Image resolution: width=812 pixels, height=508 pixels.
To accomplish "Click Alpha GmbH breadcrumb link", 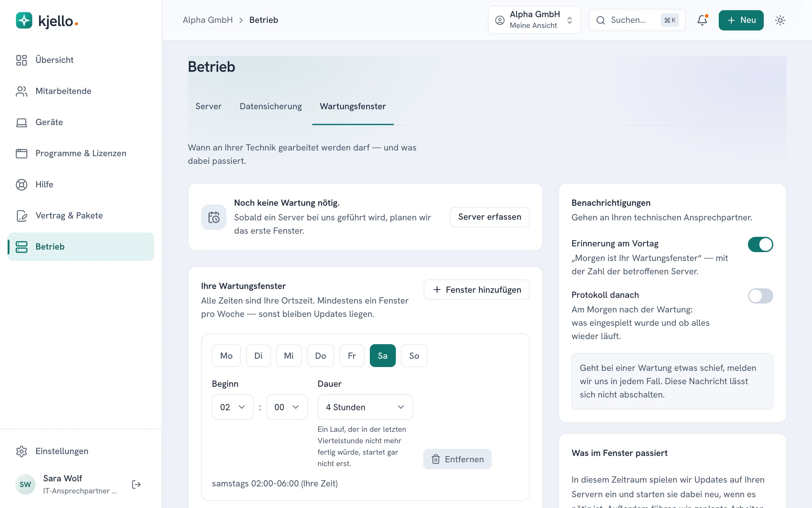I will click(x=208, y=20).
